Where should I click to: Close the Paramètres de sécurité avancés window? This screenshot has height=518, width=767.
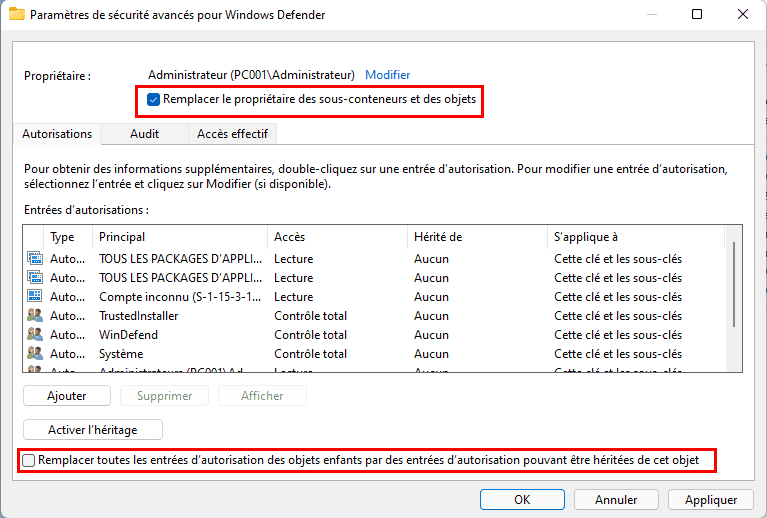(x=743, y=14)
